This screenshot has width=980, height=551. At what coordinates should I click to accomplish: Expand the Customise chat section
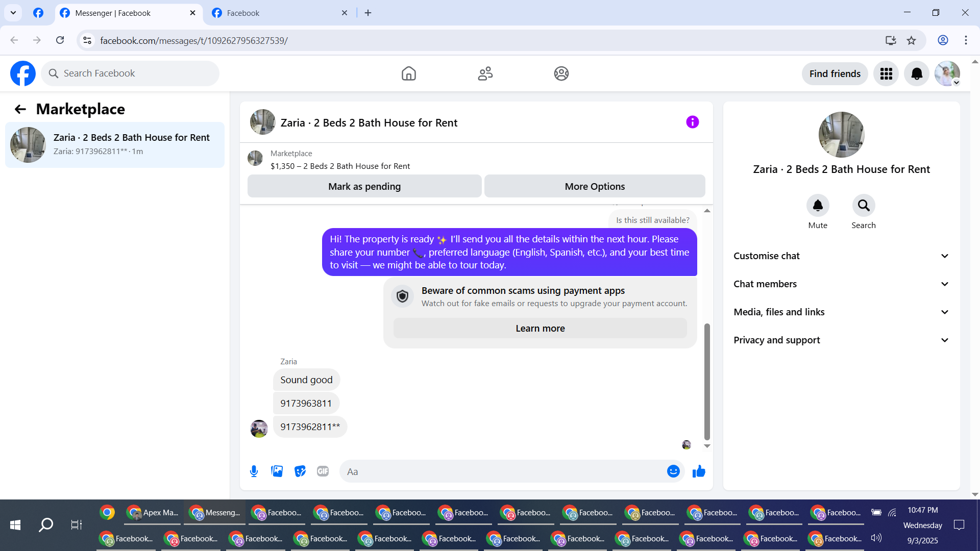[x=841, y=256]
